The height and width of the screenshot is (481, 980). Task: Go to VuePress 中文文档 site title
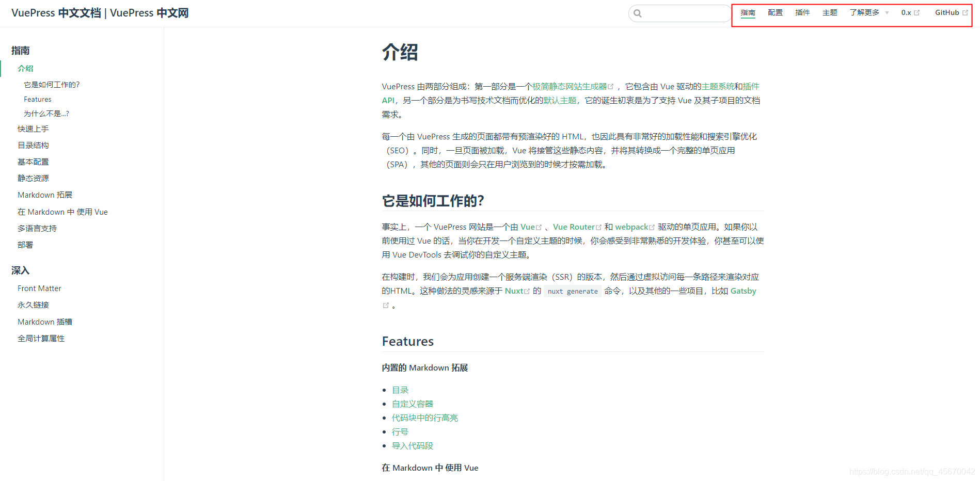(x=100, y=13)
